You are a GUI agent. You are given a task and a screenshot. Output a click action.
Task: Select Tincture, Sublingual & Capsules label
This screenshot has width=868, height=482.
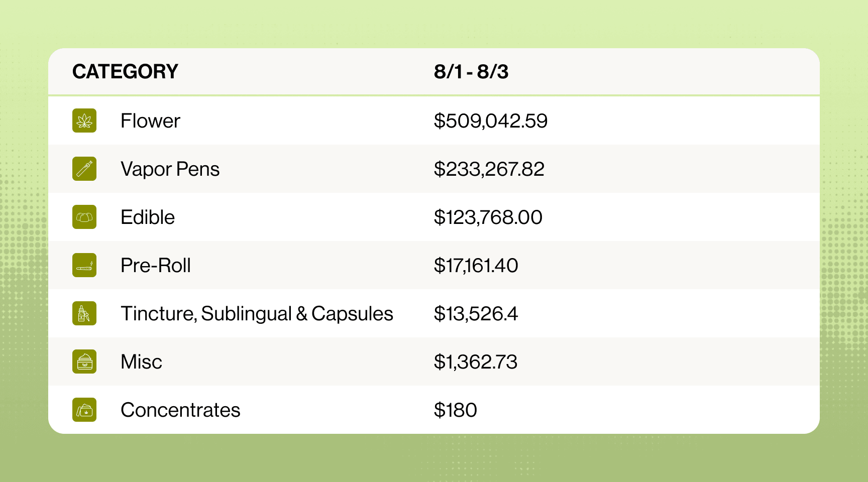257,314
